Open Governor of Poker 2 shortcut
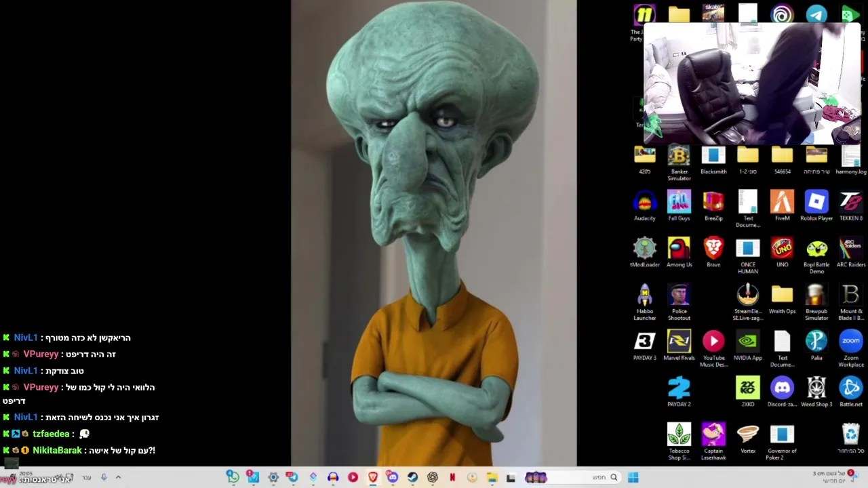Image resolution: width=868 pixels, height=488 pixels. point(782,441)
